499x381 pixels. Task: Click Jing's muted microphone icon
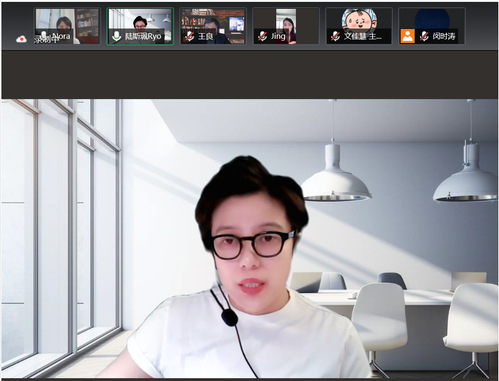(262, 36)
